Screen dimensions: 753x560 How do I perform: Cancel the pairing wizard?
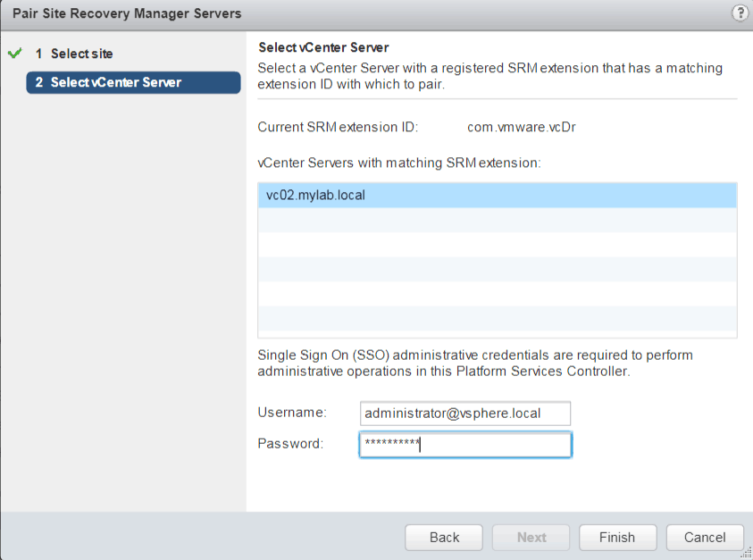point(705,537)
